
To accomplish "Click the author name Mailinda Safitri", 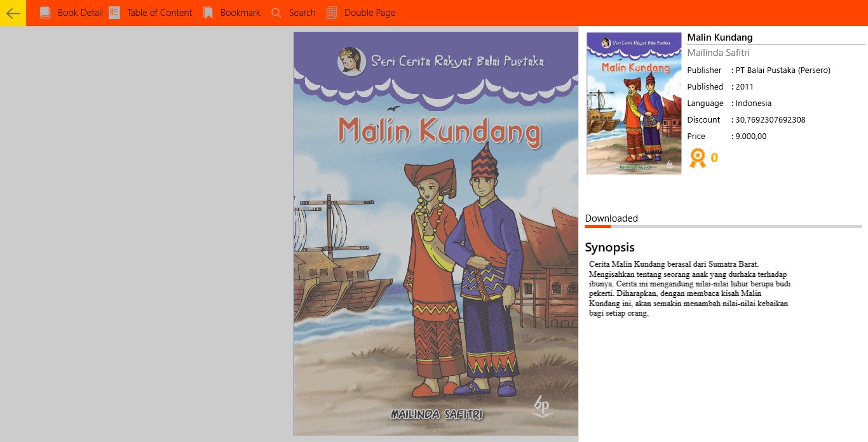I will coord(718,53).
